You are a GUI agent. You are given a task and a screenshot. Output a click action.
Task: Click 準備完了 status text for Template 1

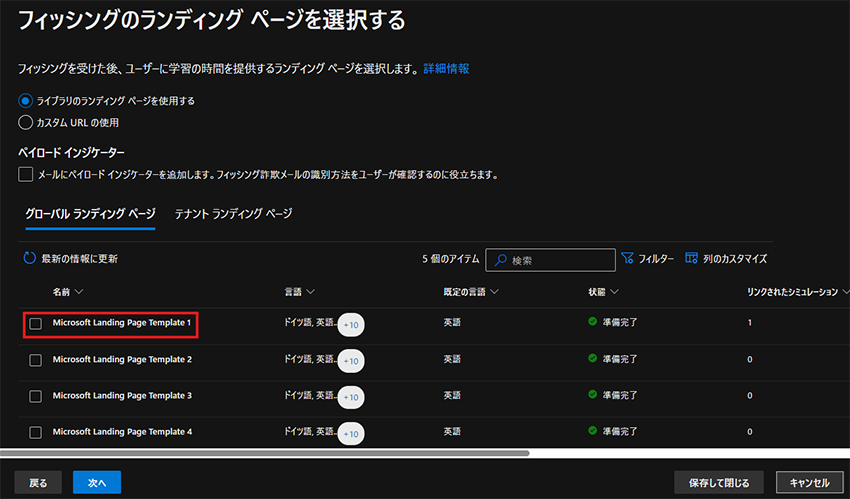(620, 322)
